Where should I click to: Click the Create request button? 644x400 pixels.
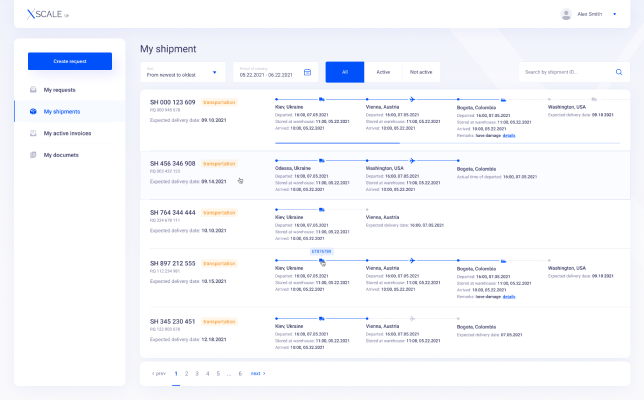point(70,61)
